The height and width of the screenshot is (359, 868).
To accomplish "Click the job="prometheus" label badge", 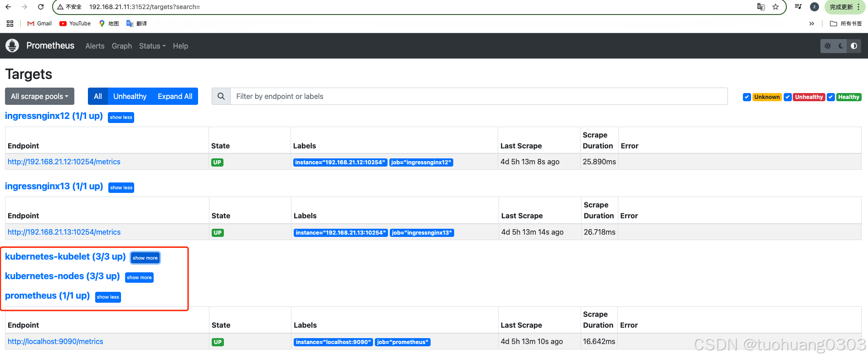I will click(x=402, y=342).
